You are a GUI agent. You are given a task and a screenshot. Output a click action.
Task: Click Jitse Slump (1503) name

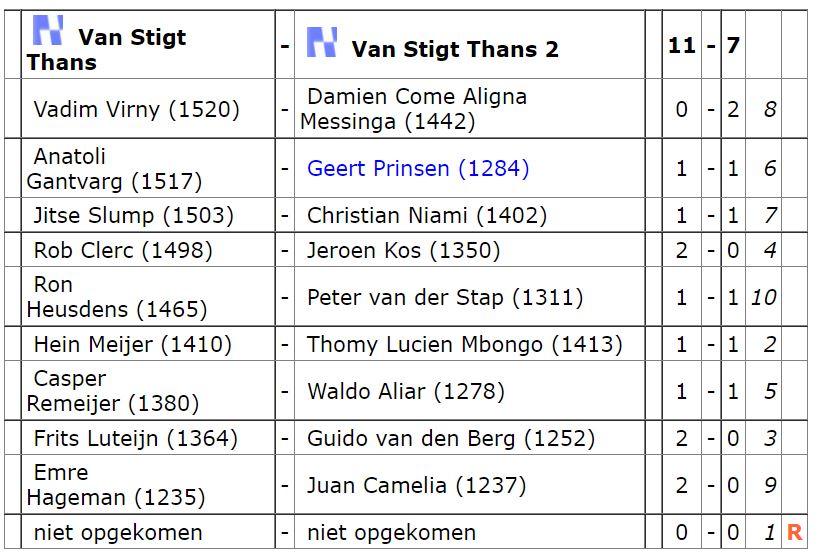(x=133, y=216)
